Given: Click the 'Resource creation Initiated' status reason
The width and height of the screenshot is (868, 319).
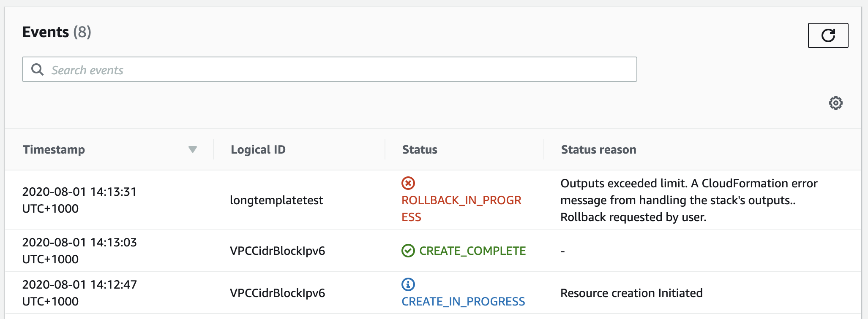Looking at the screenshot, I should click(x=631, y=293).
